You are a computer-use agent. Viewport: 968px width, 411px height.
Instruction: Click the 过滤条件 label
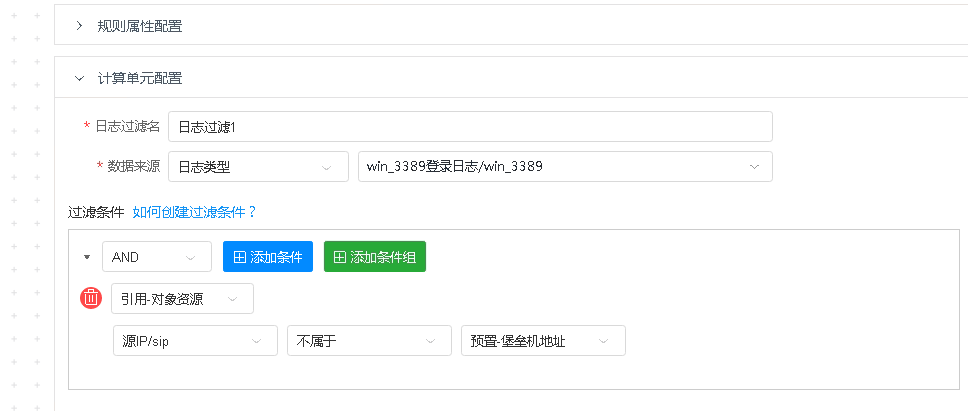[96, 212]
